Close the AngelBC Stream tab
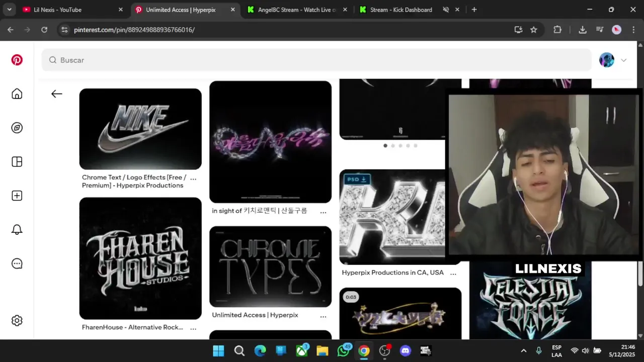Viewport: 644px width, 362px height. click(x=345, y=10)
